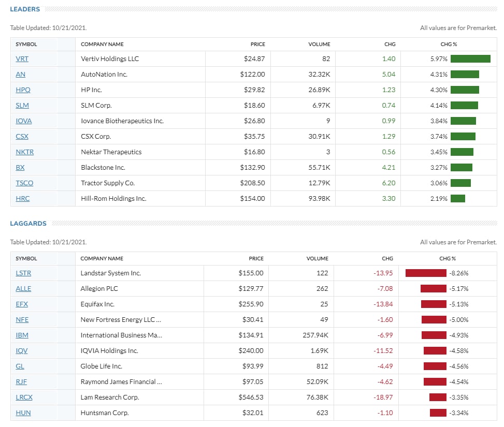Follow the IOVA ticker link

point(23,121)
